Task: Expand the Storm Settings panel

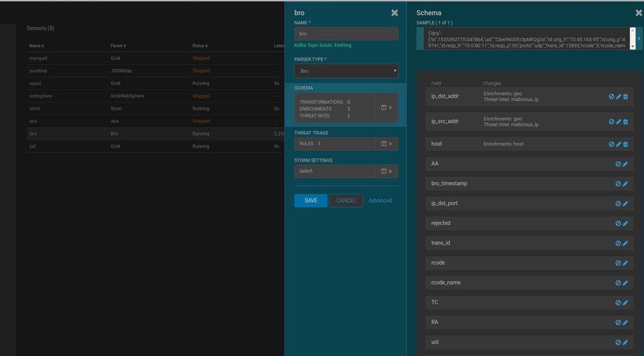Action: [x=386, y=171]
